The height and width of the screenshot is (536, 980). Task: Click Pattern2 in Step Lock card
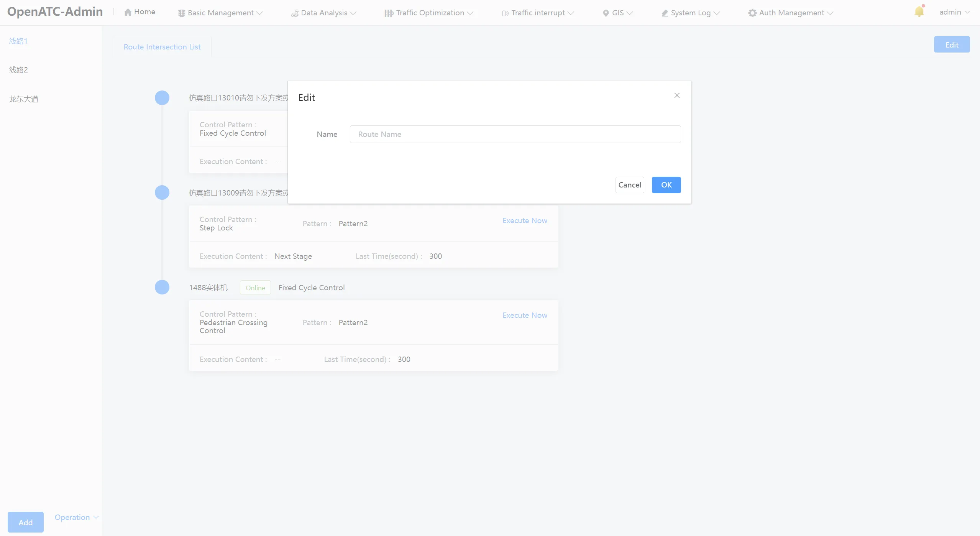tap(353, 224)
